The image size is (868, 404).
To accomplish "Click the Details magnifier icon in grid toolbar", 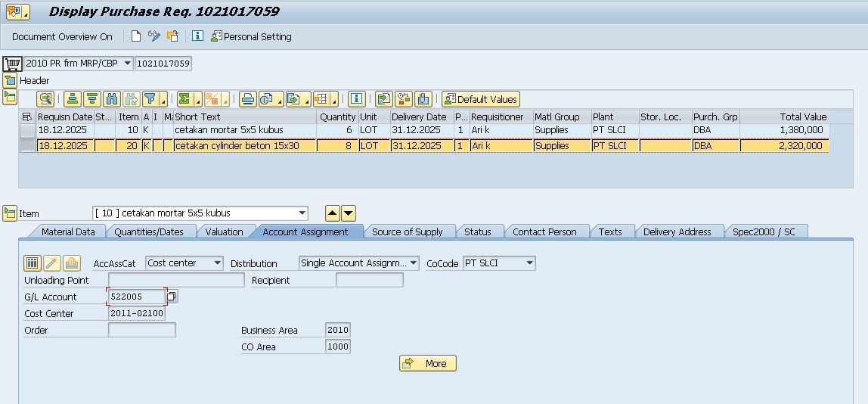I will (46, 99).
